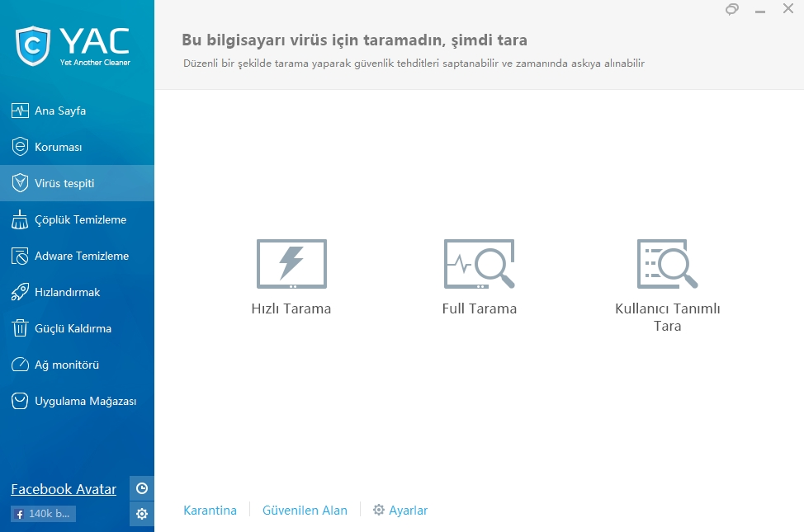804x532 pixels.
Task: Select the Virüs tespiti shield icon
Action: pyautogui.click(x=20, y=183)
